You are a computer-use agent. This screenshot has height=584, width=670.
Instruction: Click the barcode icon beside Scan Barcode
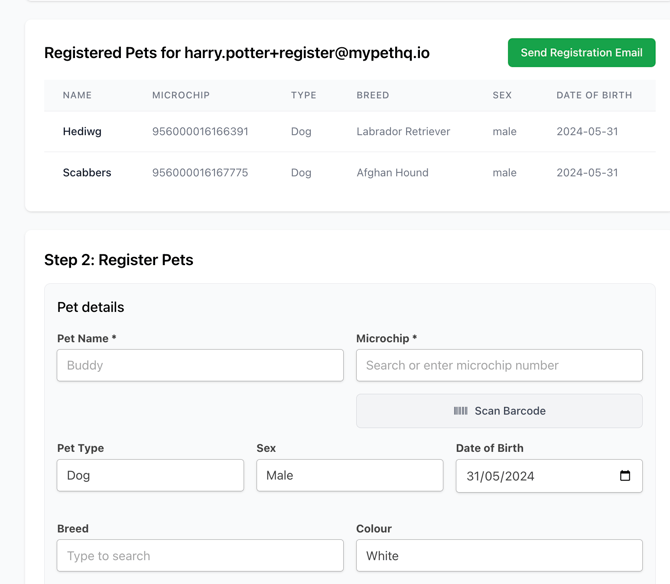pyautogui.click(x=460, y=411)
